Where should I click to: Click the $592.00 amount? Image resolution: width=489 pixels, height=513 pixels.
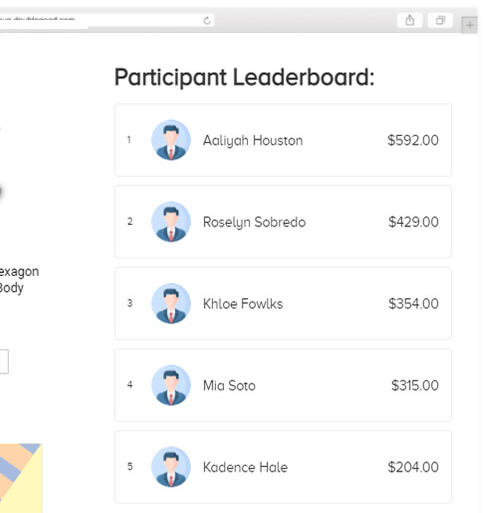click(413, 140)
